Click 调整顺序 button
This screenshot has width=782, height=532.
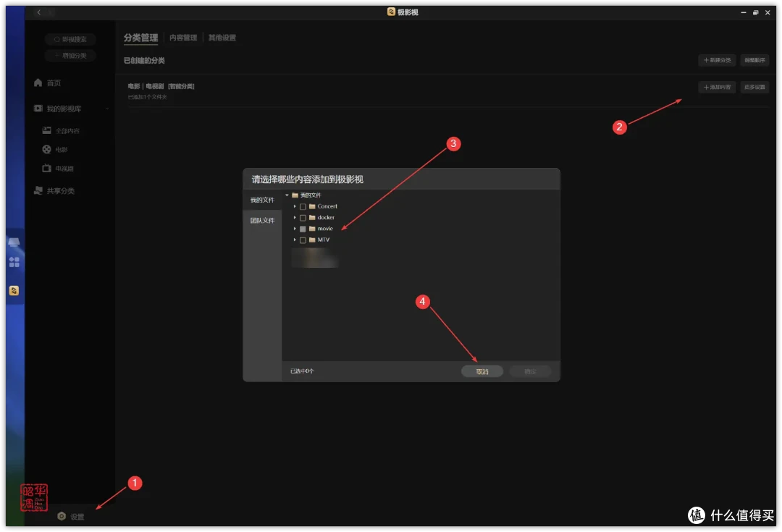click(x=754, y=60)
